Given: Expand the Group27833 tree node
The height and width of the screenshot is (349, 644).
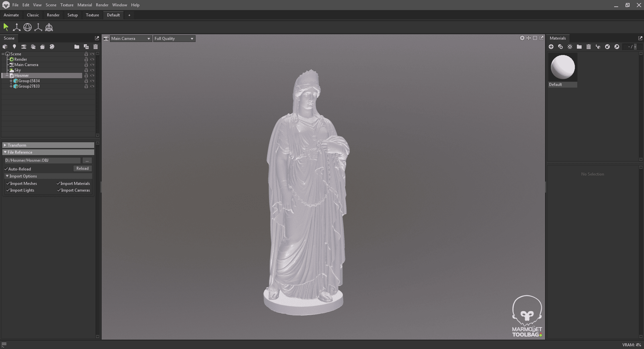Looking at the screenshot, I should 11,86.
